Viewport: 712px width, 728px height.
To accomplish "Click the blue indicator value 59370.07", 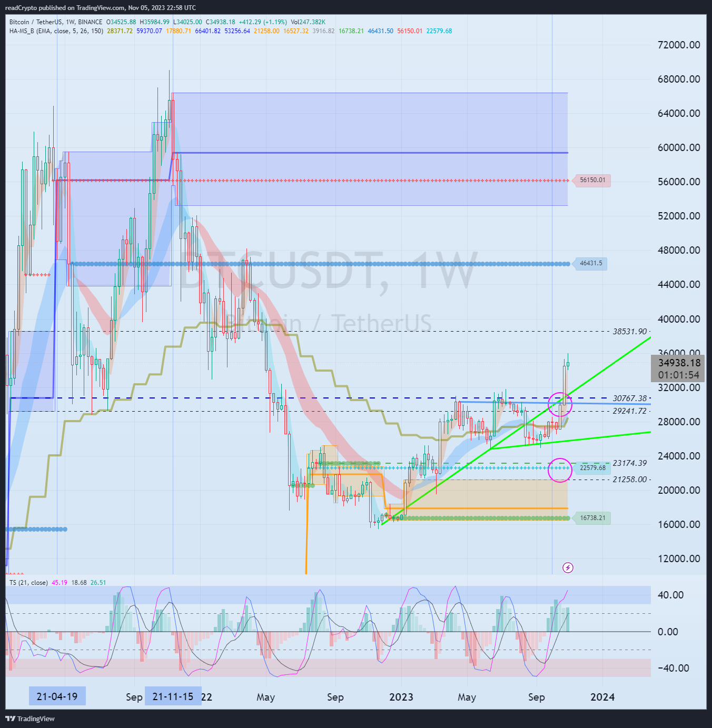I will click(150, 31).
